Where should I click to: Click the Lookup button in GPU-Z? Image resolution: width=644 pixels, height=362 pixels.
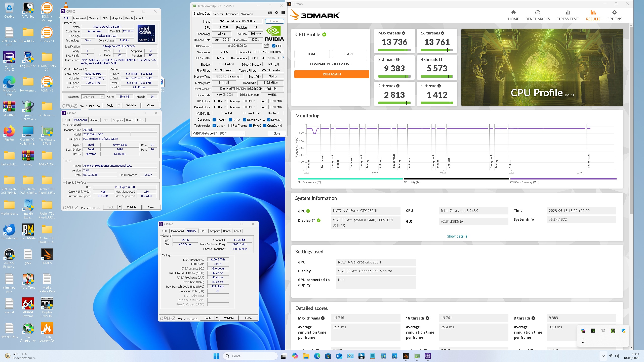[274, 21]
